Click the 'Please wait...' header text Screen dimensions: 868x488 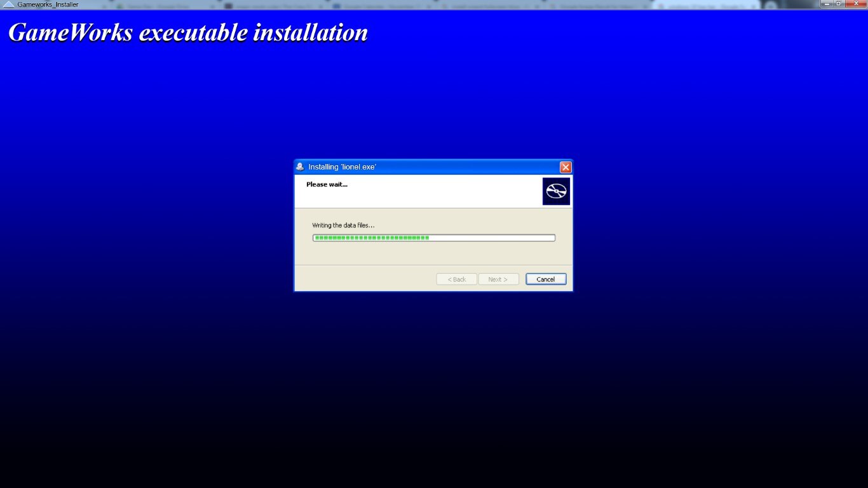(327, 184)
